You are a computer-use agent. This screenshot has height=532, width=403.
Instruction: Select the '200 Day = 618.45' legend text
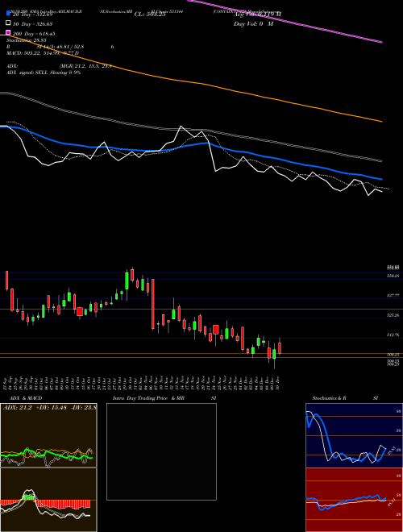pos(34,34)
